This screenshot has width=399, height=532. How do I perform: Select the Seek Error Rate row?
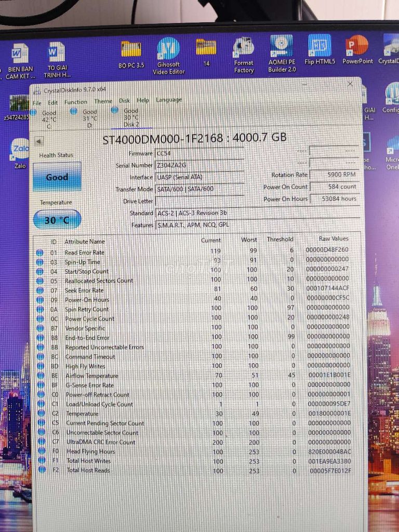click(x=193, y=290)
